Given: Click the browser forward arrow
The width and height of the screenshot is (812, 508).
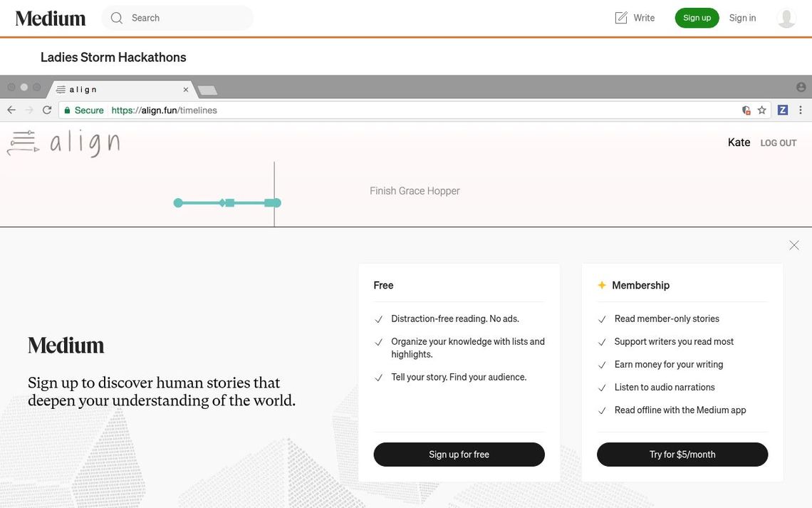Looking at the screenshot, I should pos(29,110).
